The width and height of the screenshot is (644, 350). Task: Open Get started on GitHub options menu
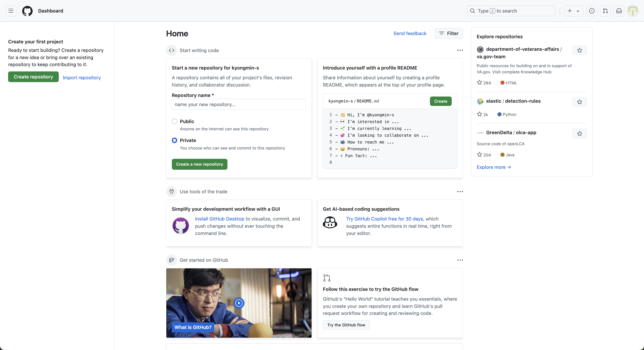coord(460,260)
